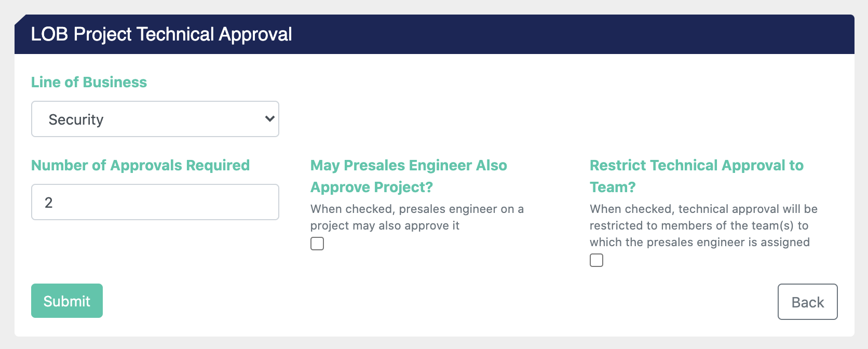This screenshot has width=868, height=349.
Task: Focus the Number of Approvals Required field
Action: pos(155,202)
